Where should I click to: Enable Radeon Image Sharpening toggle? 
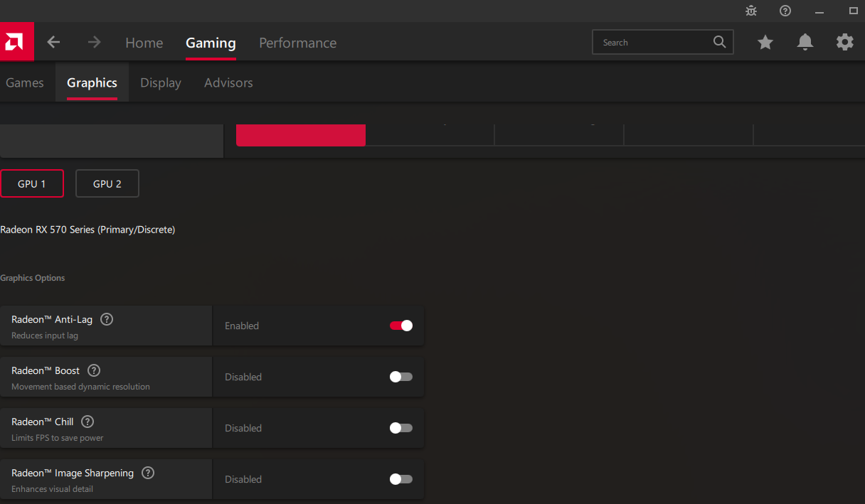tap(401, 479)
